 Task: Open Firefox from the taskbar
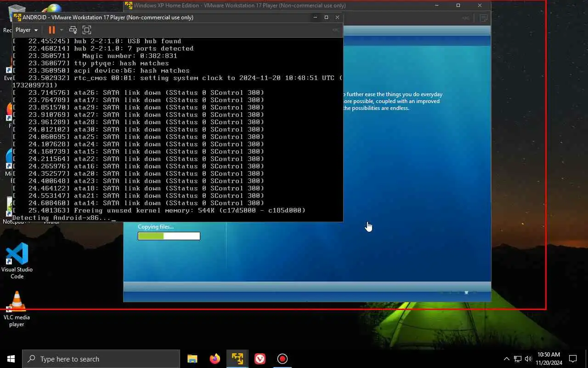215,359
